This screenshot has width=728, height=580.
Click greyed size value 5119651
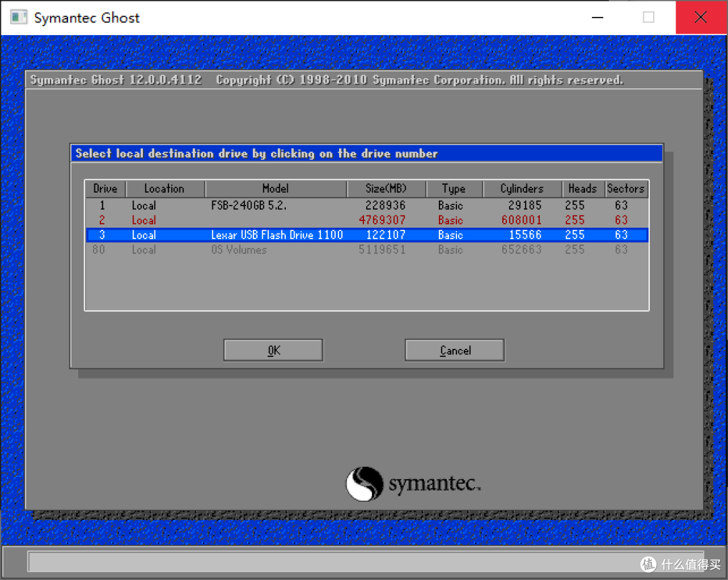pos(382,250)
